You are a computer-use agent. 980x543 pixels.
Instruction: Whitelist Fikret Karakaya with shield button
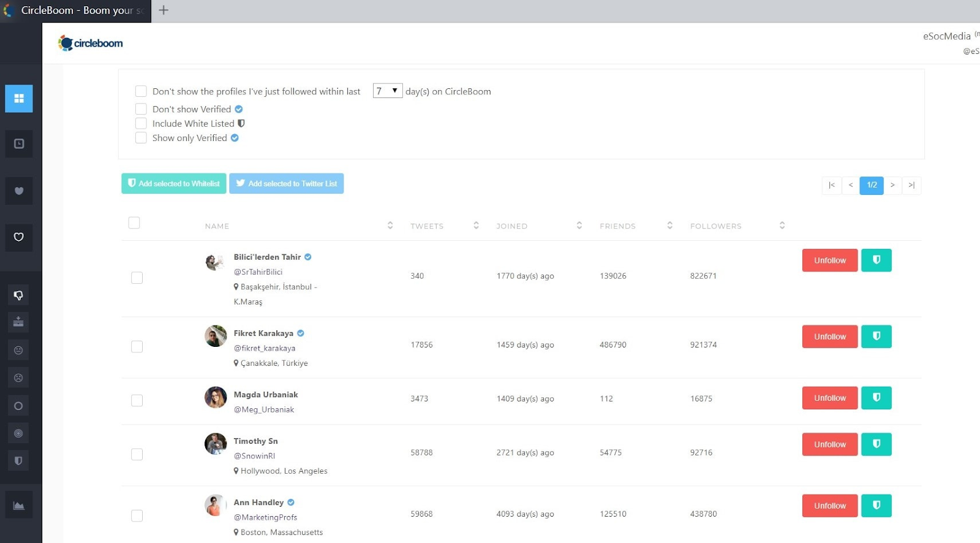click(876, 336)
